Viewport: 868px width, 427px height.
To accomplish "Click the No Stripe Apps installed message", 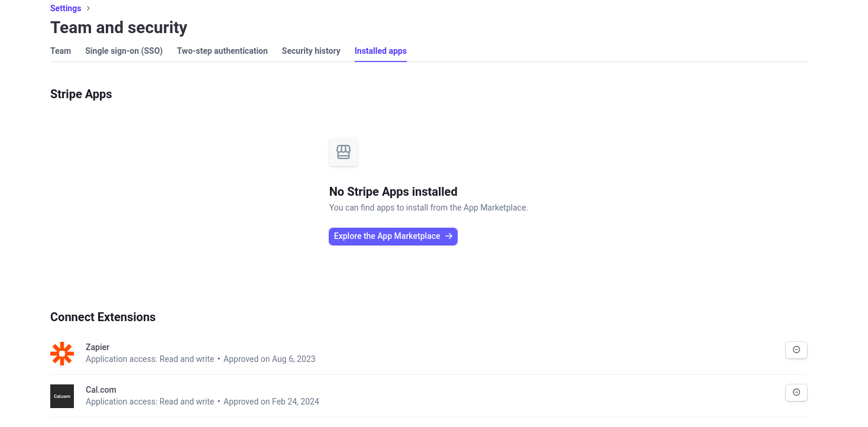I will pos(393,192).
